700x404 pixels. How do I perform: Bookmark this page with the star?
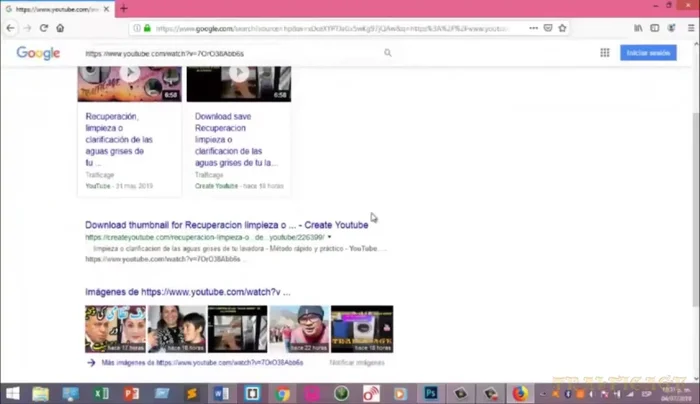point(562,28)
